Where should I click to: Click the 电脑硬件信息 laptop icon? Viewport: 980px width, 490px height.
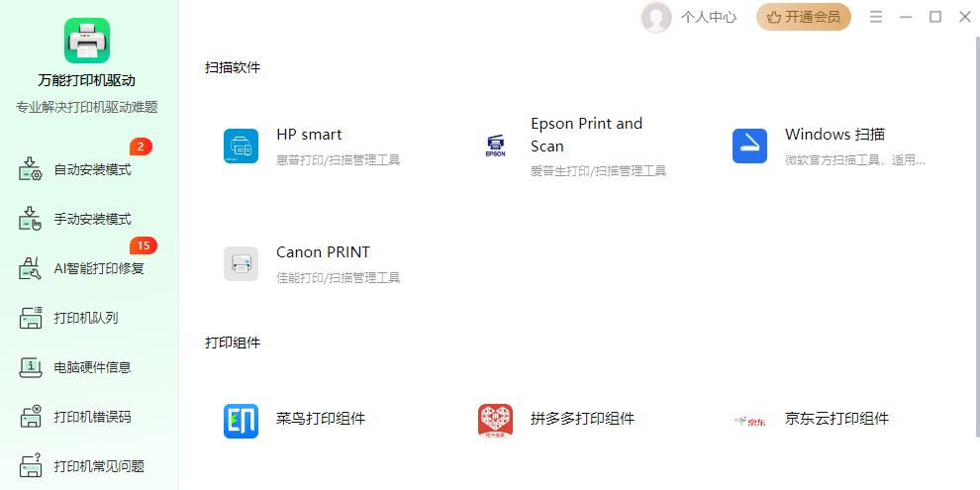(31, 367)
